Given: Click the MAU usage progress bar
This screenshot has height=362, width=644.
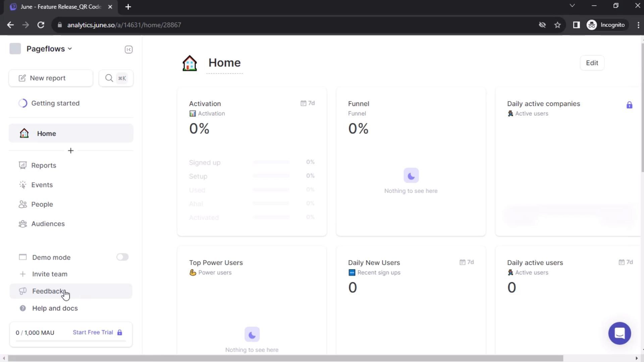Looking at the screenshot, I should point(71,341).
